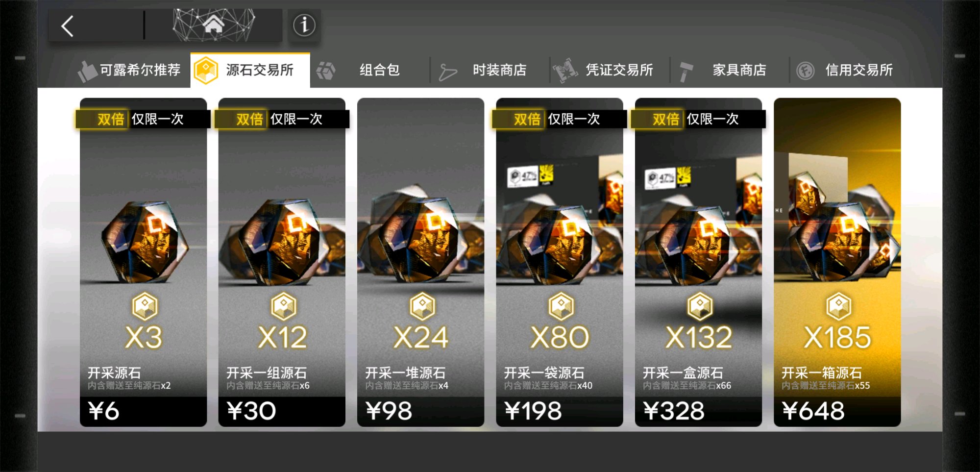Image resolution: width=980 pixels, height=472 pixels.
Task: Switch to the 源石交易所 tab
Action: (x=250, y=70)
